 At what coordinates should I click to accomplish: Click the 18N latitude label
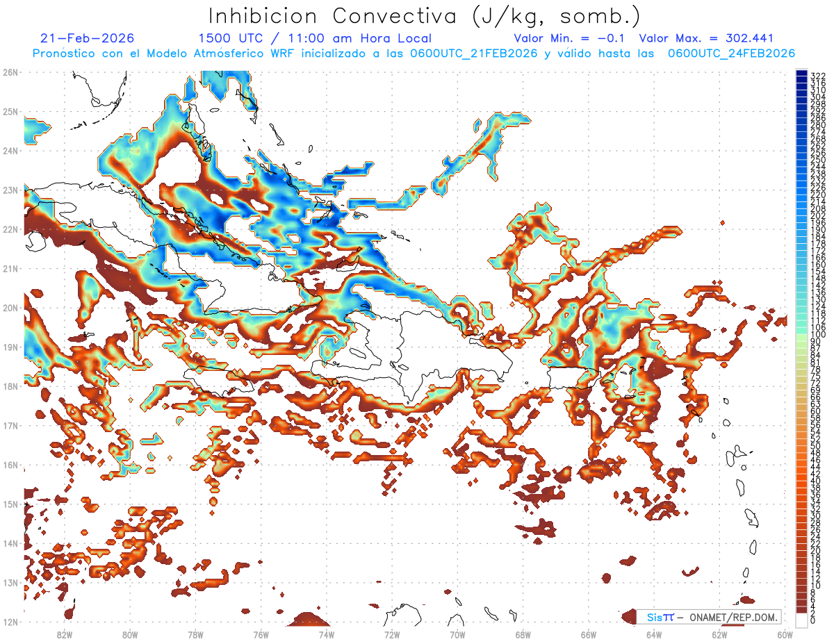(x=10, y=386)
